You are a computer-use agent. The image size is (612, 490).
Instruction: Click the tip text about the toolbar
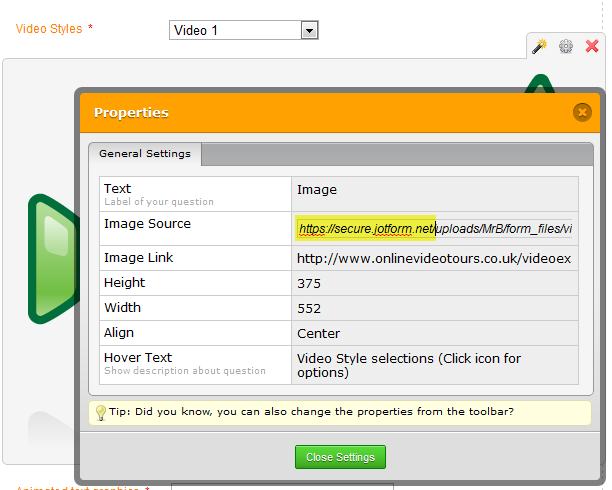311,411
